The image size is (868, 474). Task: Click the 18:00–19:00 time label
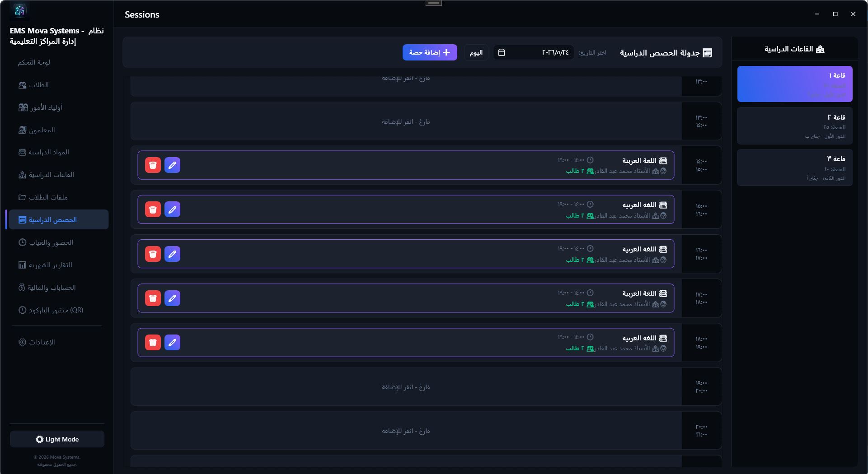[701, 343]
